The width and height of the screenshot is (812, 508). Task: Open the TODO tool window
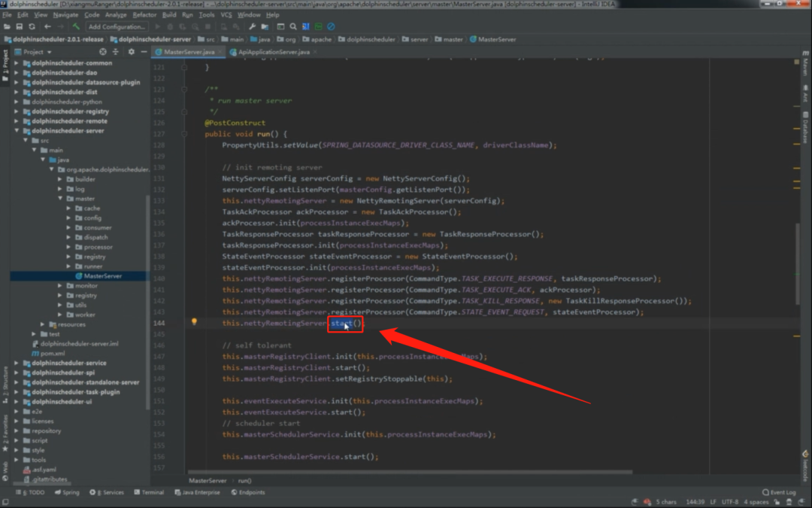[x=30, y=492]
